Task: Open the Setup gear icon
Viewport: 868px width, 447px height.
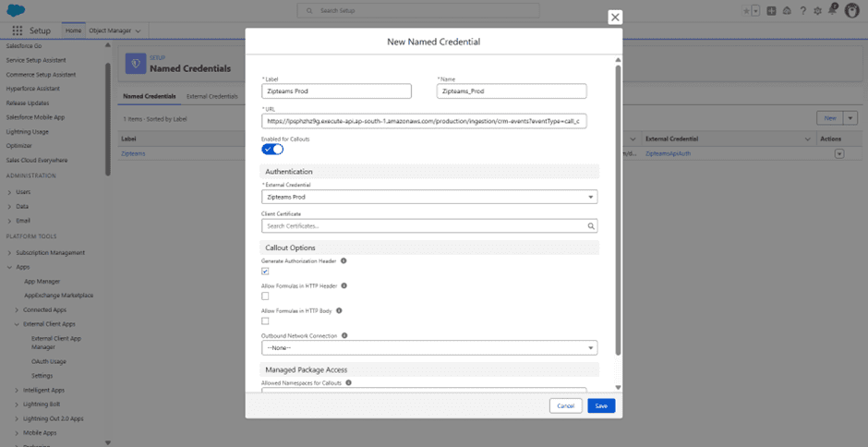Action: (x=817, y=10)
